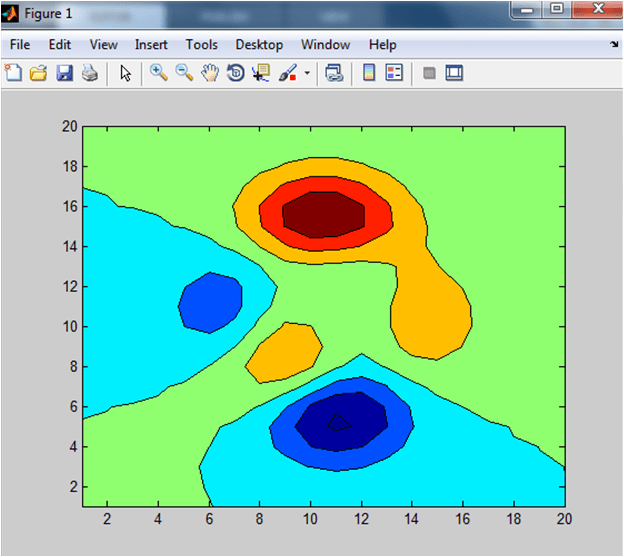
Task: Insert a legend with the toolbar icon
Action: [394, 73]
